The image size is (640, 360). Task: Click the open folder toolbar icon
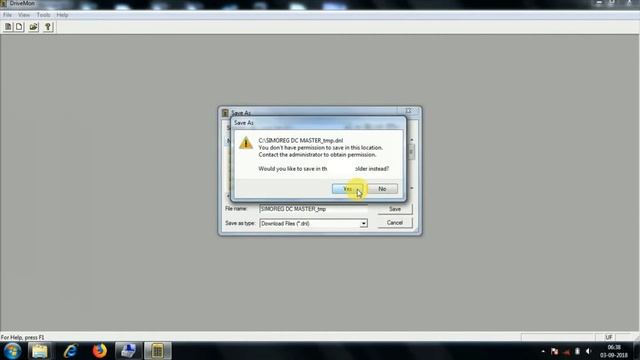point(33,27)
